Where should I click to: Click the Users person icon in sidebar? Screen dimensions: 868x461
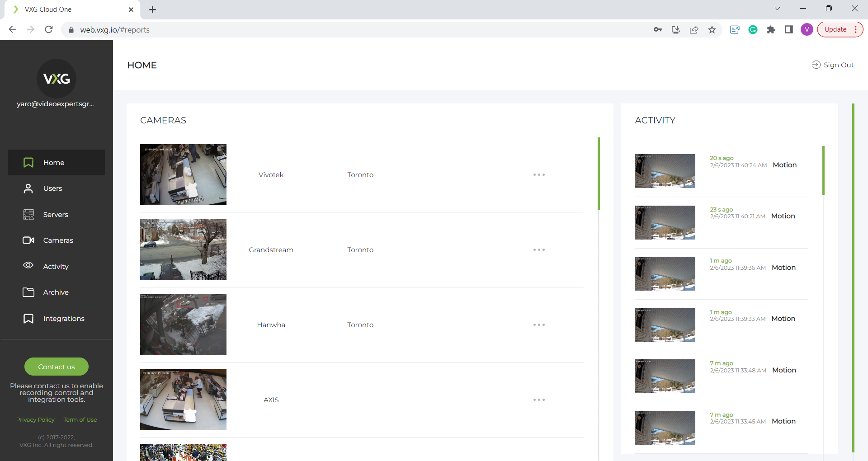28,188
